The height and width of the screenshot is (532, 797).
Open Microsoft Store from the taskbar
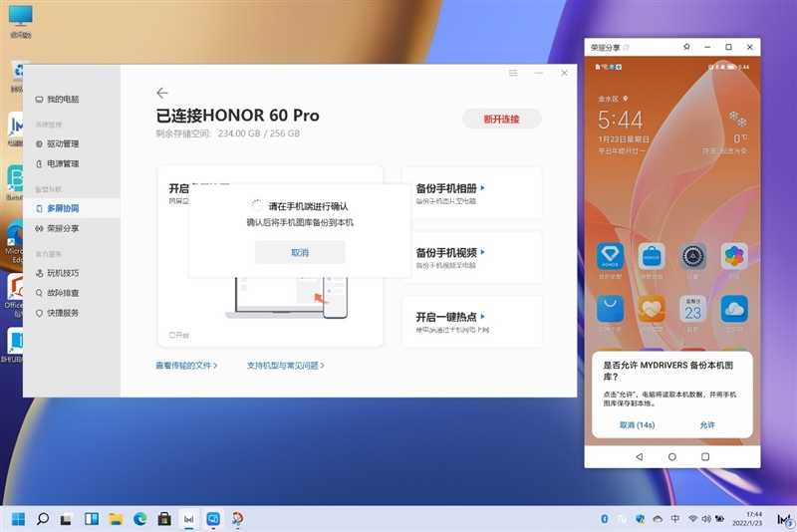164,519
